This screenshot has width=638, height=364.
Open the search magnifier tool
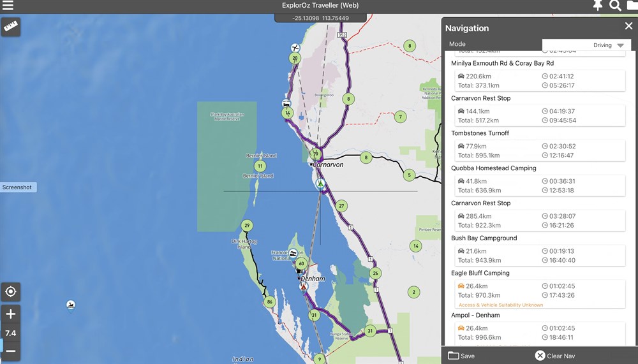click(x=615, y=6)
